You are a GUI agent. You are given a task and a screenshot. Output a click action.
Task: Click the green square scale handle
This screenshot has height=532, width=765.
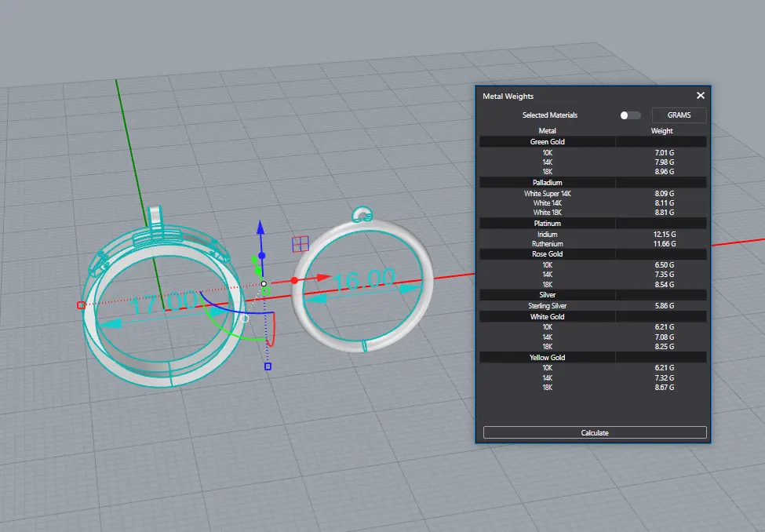pyautogui.click(x=266, y=291)
